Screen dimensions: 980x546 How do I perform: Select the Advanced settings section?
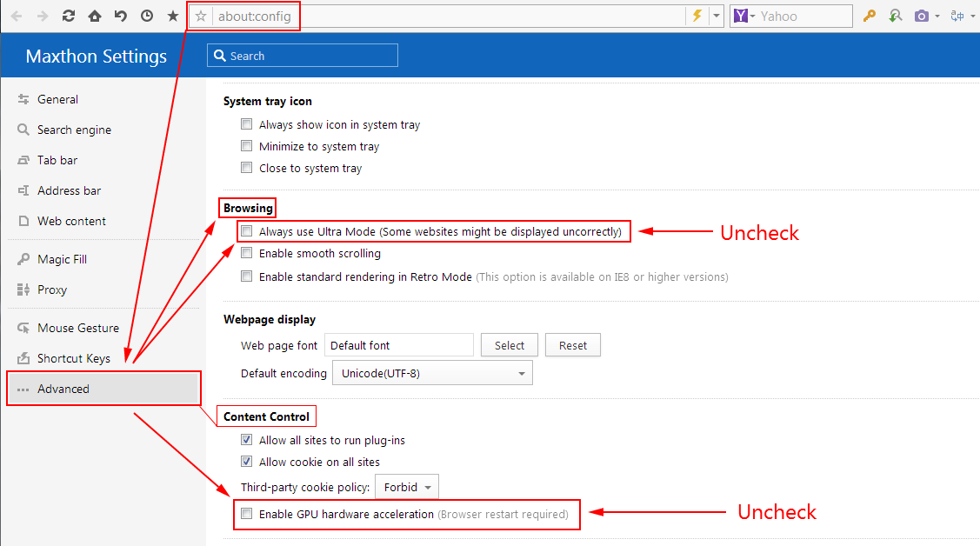click(103, 389)
